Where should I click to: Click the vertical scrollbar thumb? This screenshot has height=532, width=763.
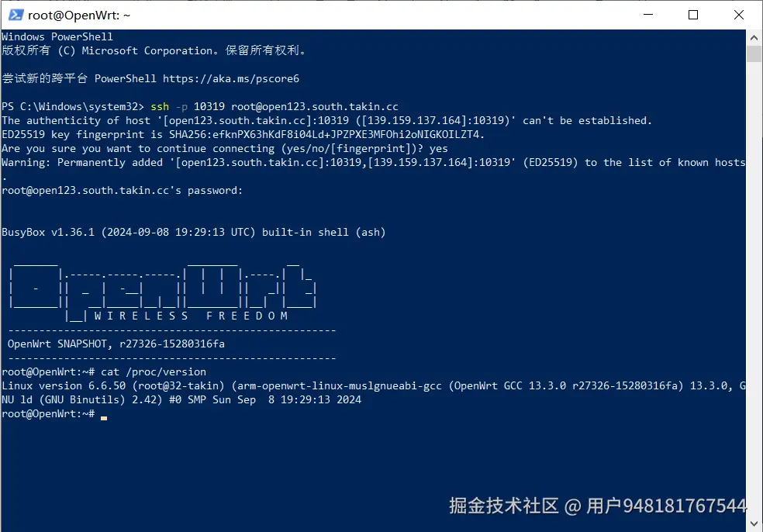[754, 54]
